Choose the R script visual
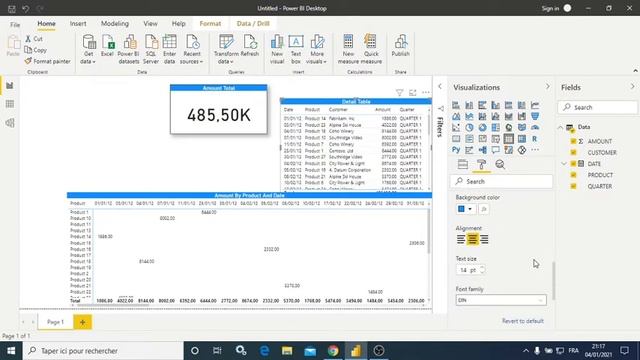Image resolution: width=640 pixels, height=360 pixels. 535,139
